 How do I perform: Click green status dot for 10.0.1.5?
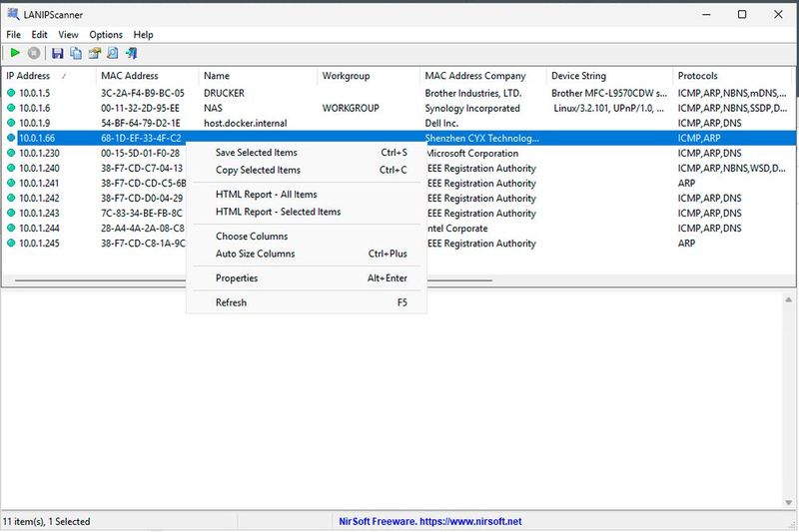pyautogui.click(x=11, y=94)
